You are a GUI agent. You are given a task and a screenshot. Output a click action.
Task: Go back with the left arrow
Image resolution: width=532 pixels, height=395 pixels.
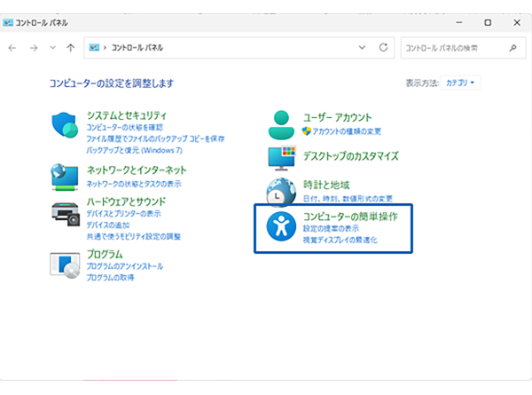(x=12, y=48)
